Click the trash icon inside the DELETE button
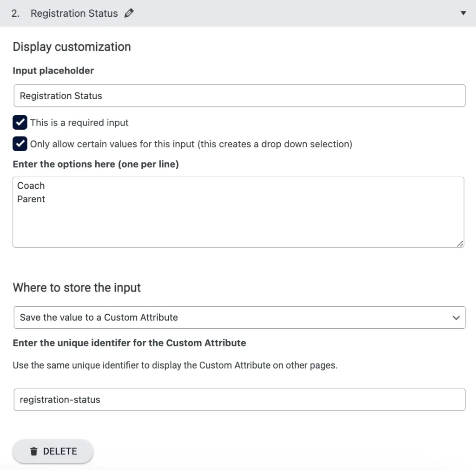The height and width of the screenshot is (470, 476). point(33,450)
